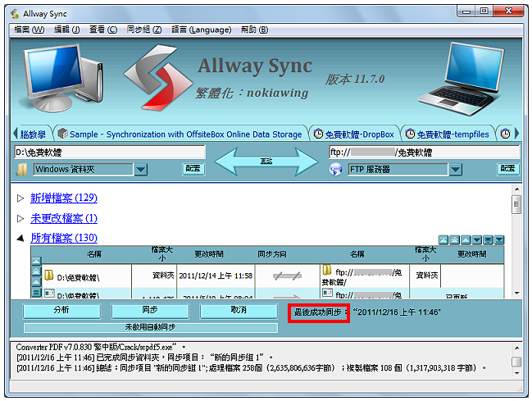Image resolution: width=532 pixels, height=401 pixels.
Task: Click the 未啟用自動同步 bar
Action: [x=150, y=327]
